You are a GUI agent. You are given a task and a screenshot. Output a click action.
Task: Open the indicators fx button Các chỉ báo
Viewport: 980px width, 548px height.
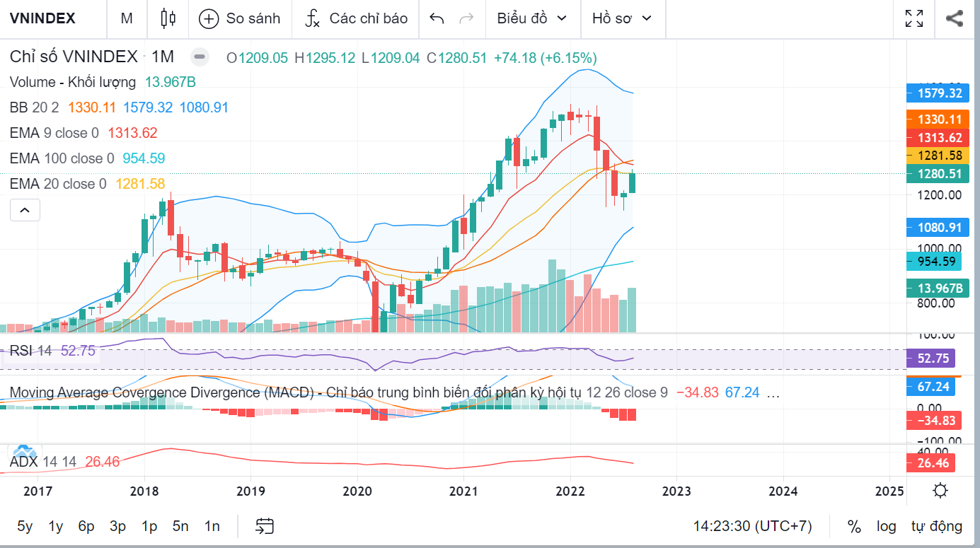356,18
